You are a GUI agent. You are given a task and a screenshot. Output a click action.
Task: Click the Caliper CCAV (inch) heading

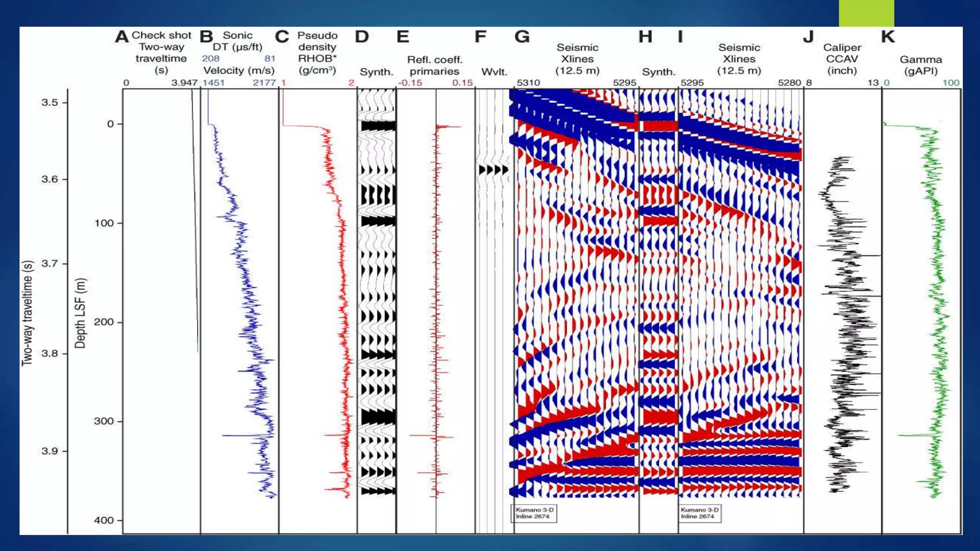[842, 59]
